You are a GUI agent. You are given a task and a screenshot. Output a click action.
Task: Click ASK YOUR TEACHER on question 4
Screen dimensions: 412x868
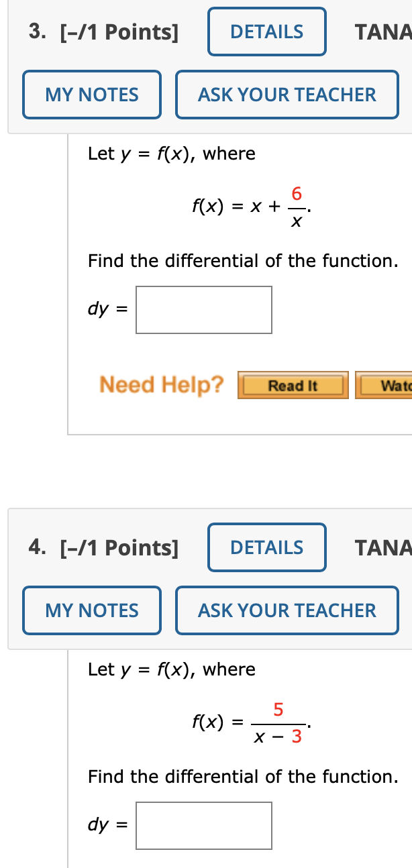287,610
